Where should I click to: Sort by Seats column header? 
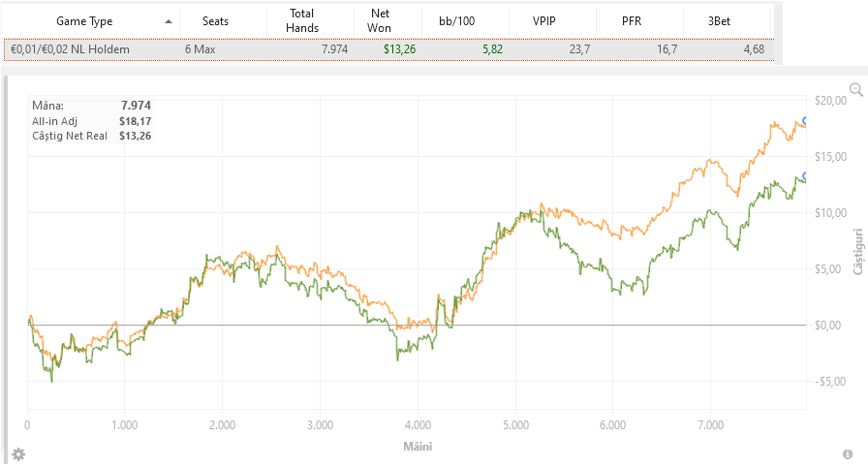[215, 21]
